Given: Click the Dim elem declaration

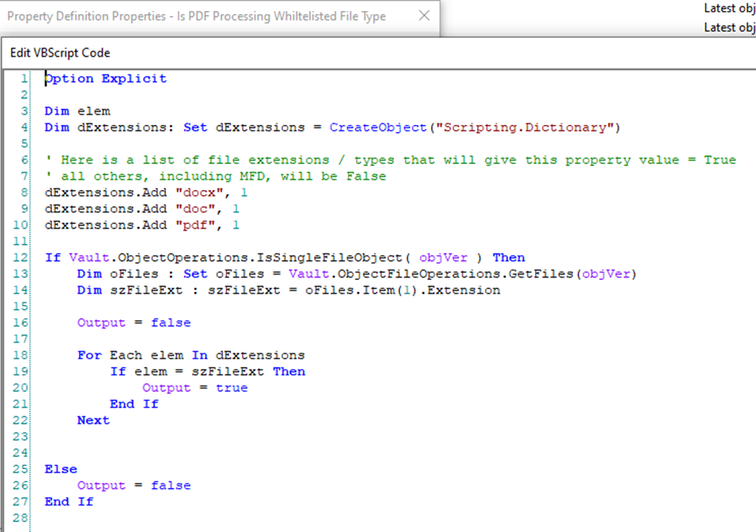Looking at the screenshot, I should coord(77,111).
